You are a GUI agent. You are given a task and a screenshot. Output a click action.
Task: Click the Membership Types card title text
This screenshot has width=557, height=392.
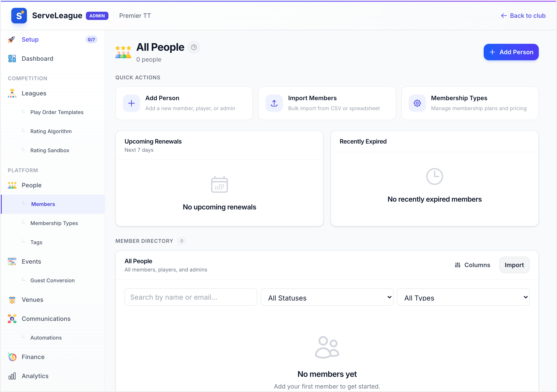(459, 98)
